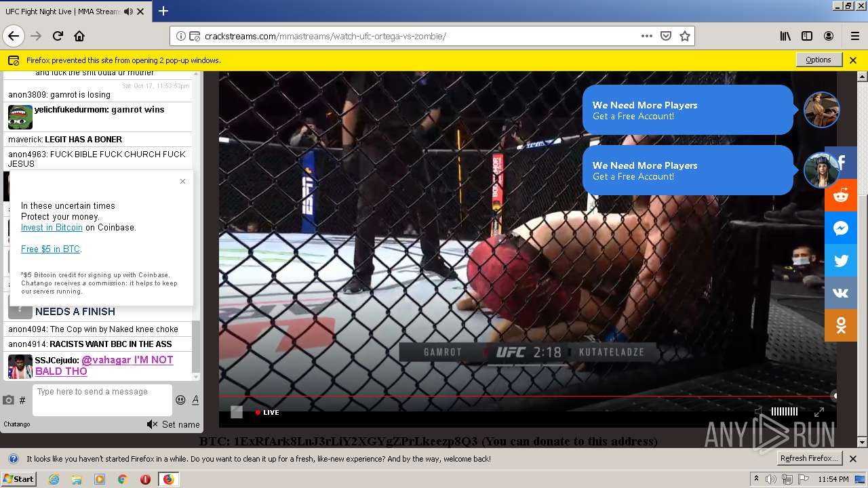
Task: Open the emoji smiley picker
Action: point(180,400)
